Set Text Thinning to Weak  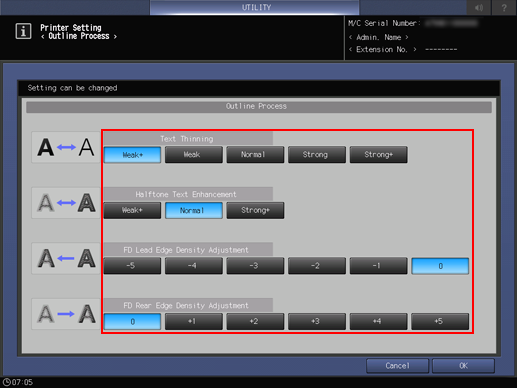pos(194,155)
